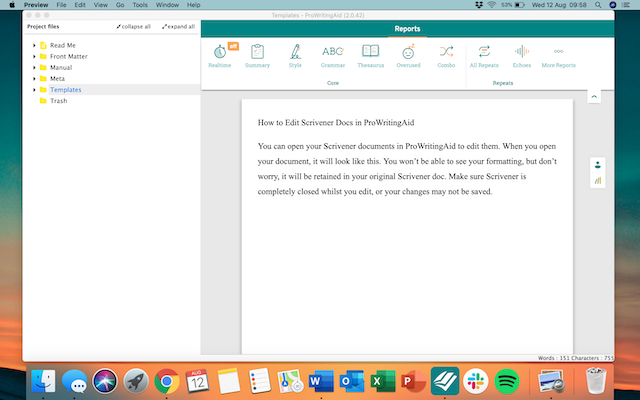Toggle the Realtime 'off' badge

[x=233, y=46]
